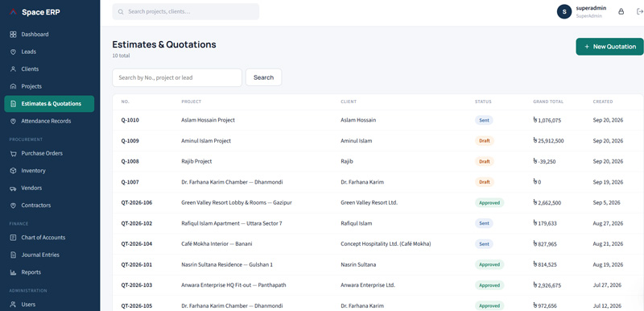Click grand total 2,926,675
The height and width of the screenshot is (311, 644).
(547, 285)
